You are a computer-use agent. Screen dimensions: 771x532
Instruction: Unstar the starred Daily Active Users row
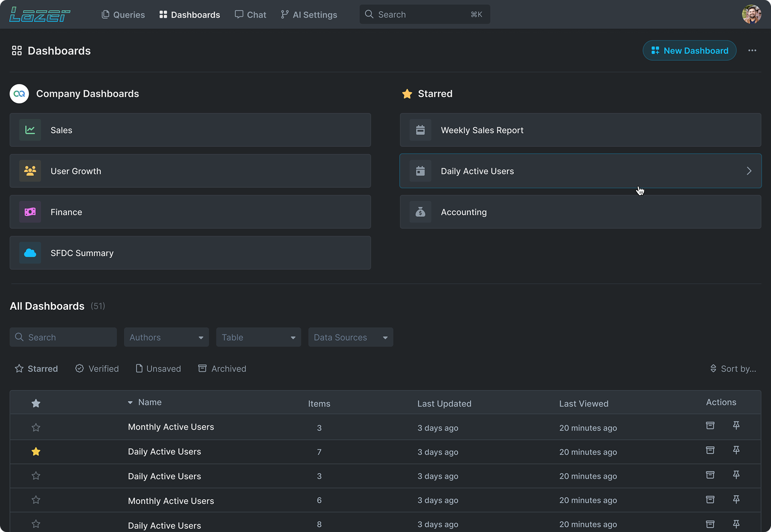point(36,452)
